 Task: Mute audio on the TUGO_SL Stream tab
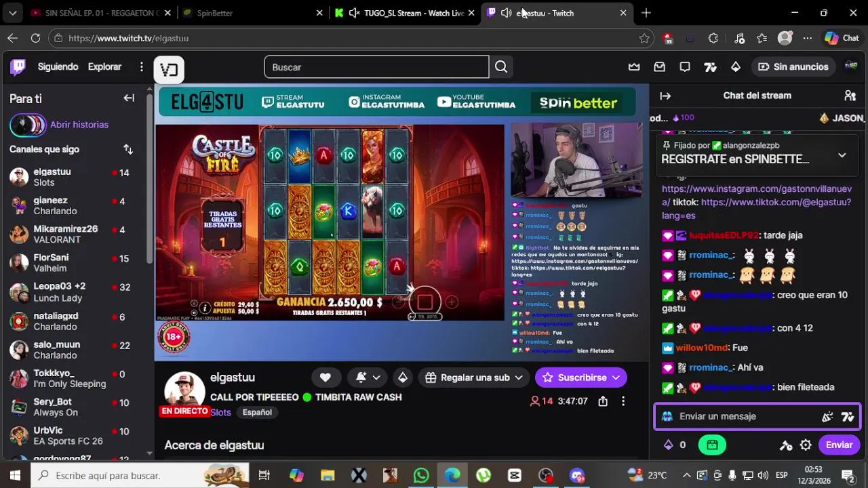354,13
